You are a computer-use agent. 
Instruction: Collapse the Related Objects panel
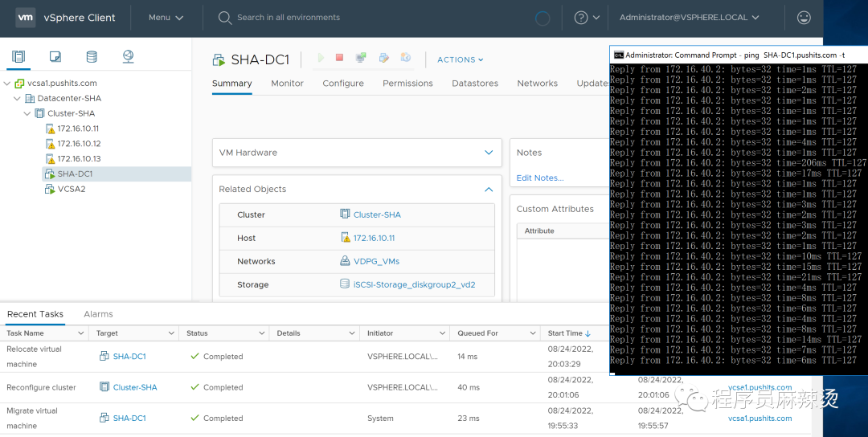(489, 190)
